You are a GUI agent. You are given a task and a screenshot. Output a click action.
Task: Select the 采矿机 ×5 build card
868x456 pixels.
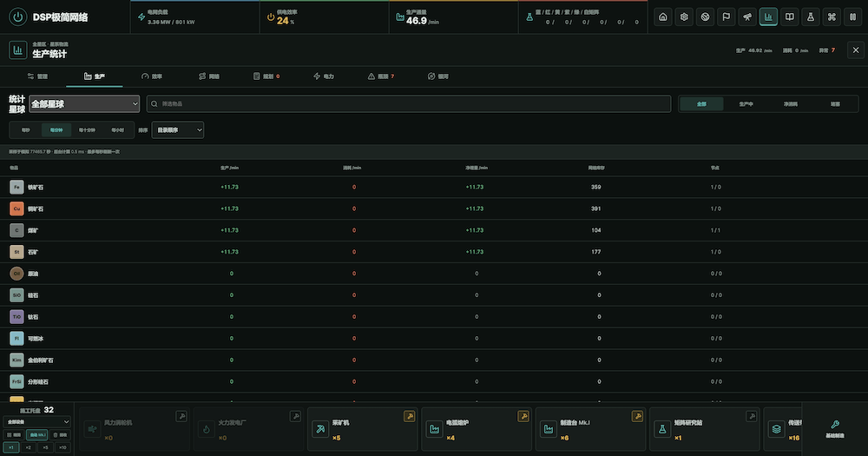point(363,429)
